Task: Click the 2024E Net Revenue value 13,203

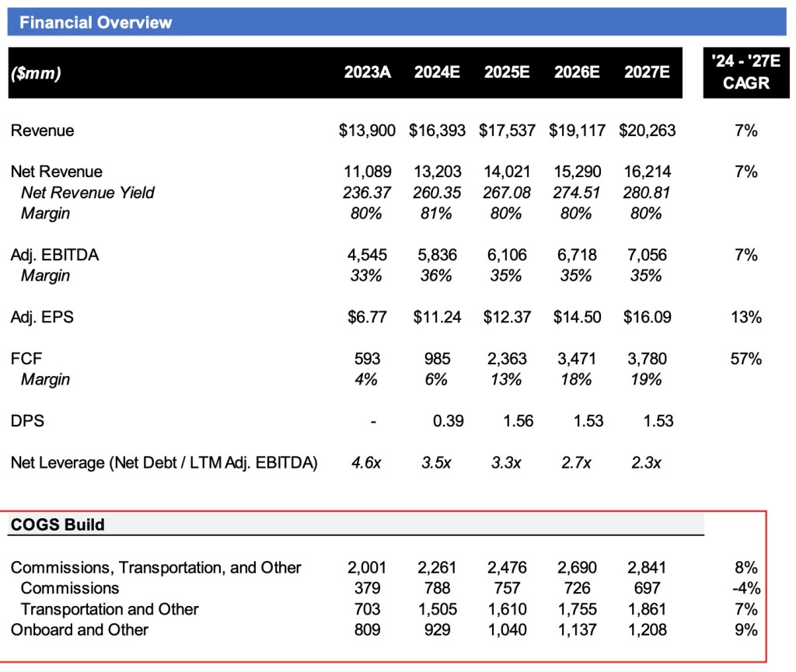Action: (437, 172)
